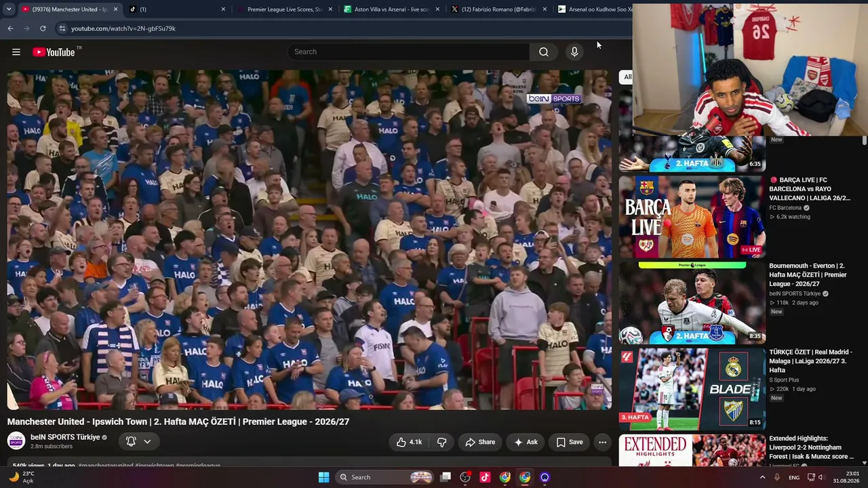Play the Bournemouth - Everton thumbnail
868x488 pixels.
(x=692, y=303)
